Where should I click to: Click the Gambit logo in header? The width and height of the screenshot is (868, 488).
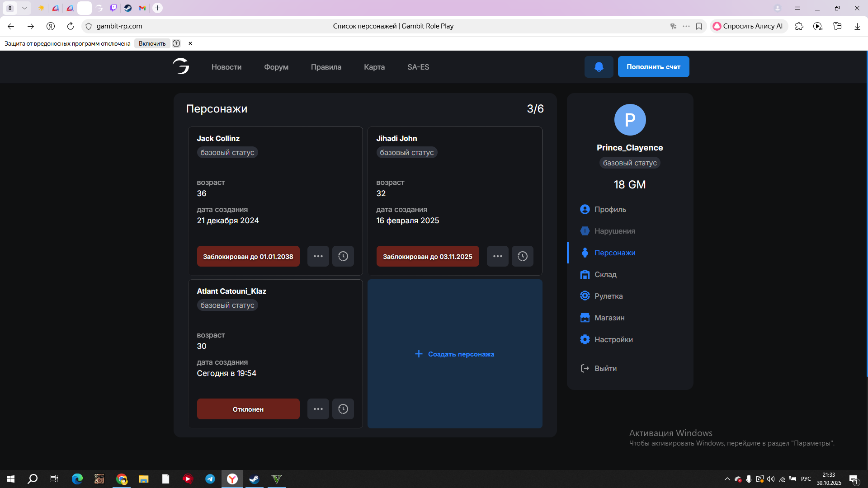click(x=181, y=66)
